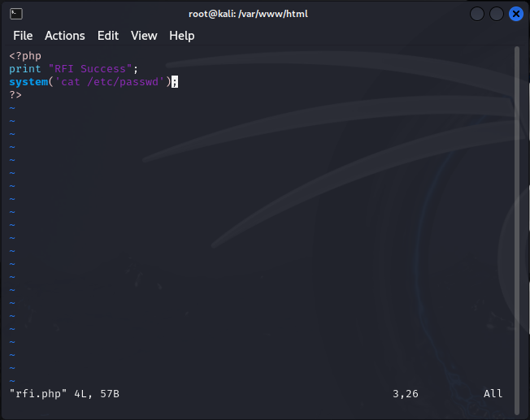
Task: Click the window title root@kali: /var/www/html
Action: (x=248, y=14)
